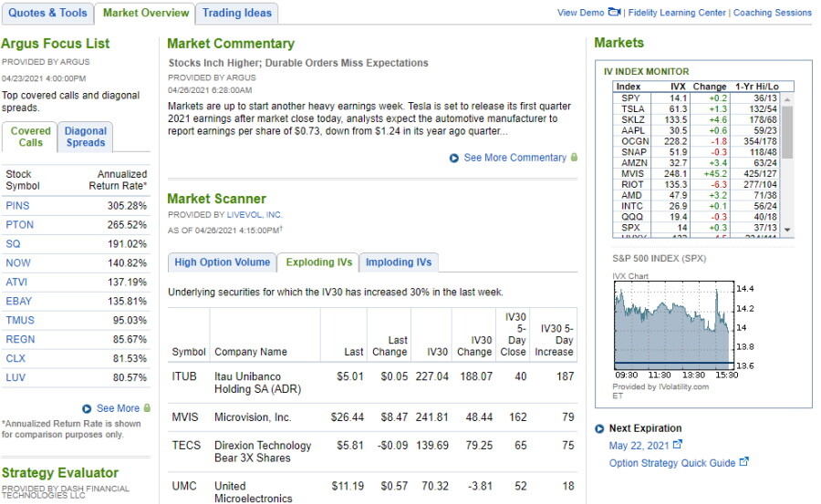
Task: Click the ITUB symbol in Market Scanner
Action: pos(183,376)
